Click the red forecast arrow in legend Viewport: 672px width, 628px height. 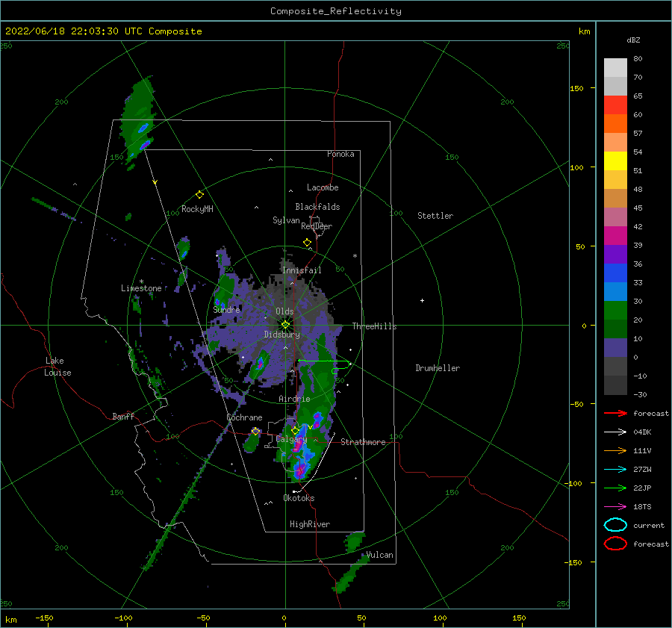coord(615,413)
